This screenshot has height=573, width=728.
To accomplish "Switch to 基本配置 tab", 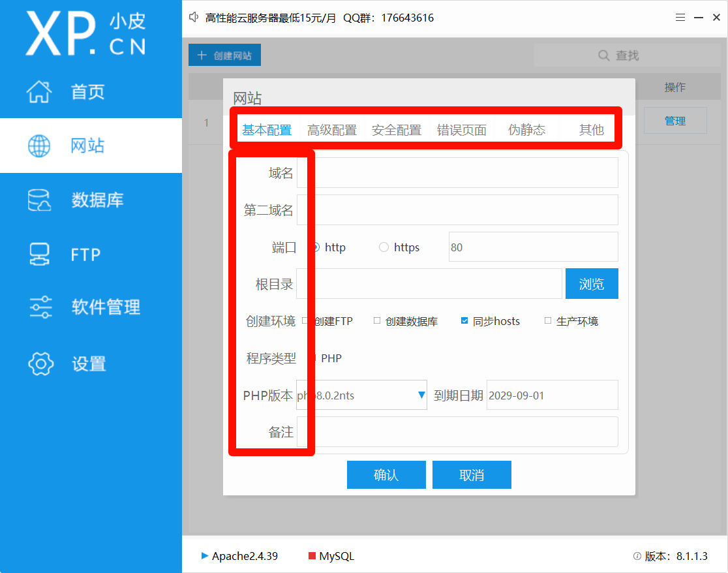I will pyautogui.click(x=267, y=130).
